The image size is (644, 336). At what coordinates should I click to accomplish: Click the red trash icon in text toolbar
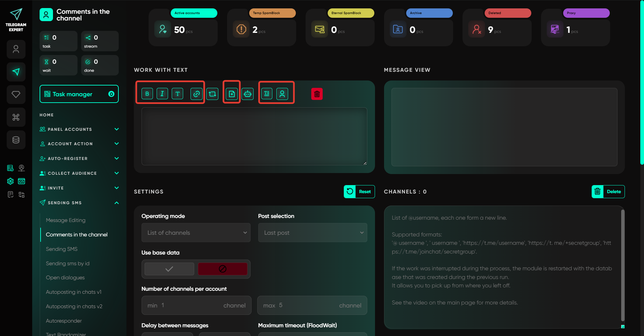point(317,94)
